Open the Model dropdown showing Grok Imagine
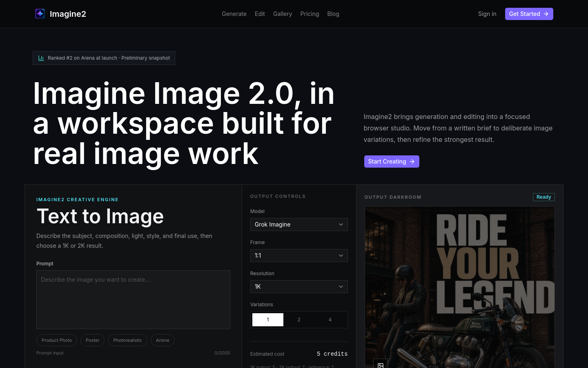 [x=299, y=224]
